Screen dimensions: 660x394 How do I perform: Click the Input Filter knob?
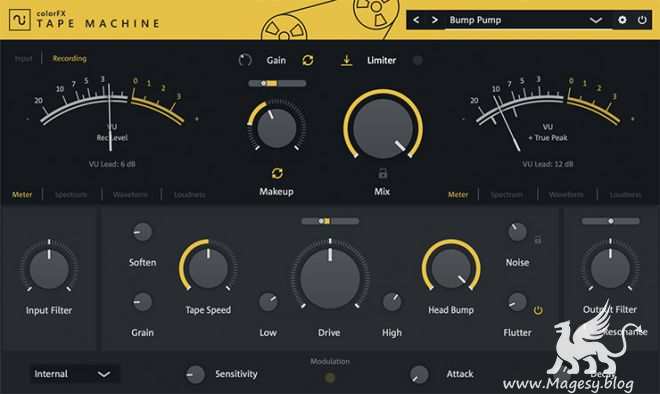click(49, 269)
